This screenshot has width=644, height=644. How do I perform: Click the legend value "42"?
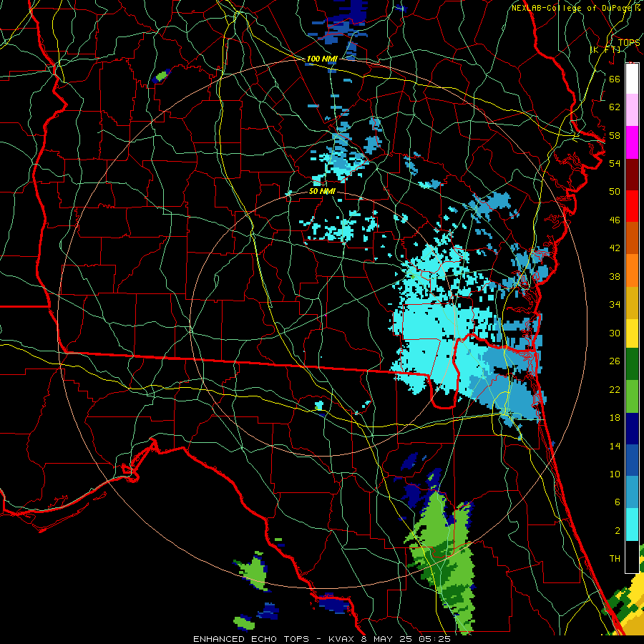(615, 248)
